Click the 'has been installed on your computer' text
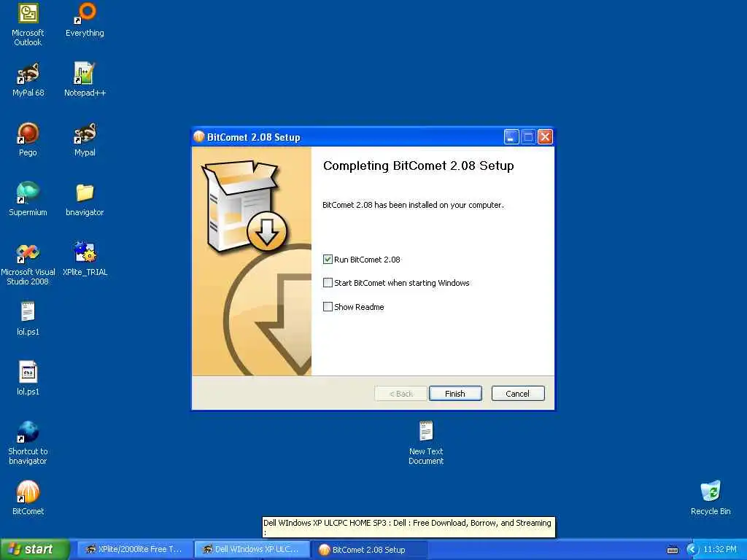Viewport: 747px width, 560px height. click(x=438, y=205)
